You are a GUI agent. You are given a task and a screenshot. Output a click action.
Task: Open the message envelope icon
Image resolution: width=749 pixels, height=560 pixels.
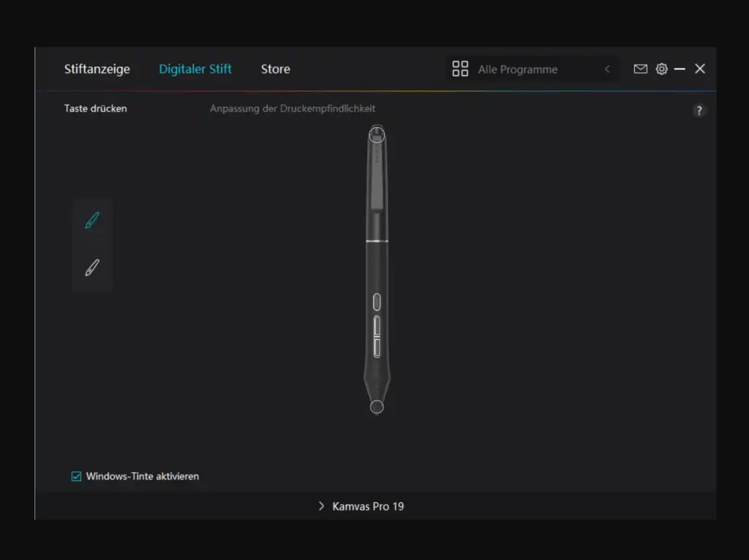click(640, 69)
